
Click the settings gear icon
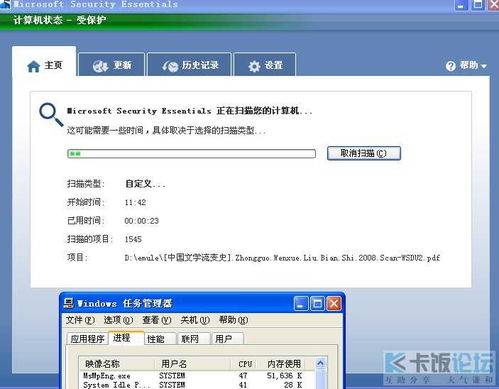[254, 66]
